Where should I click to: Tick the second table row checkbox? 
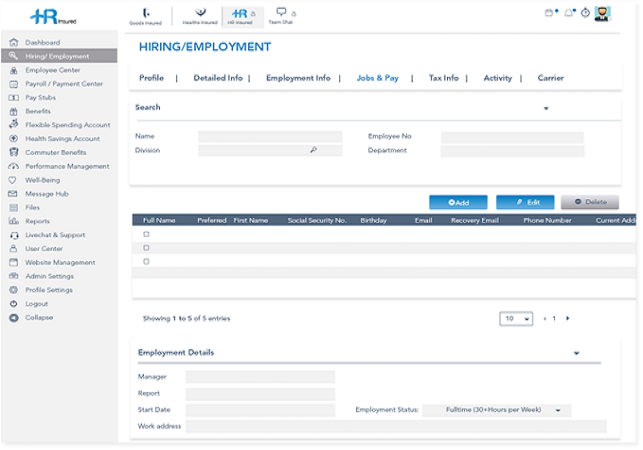coord(146,248)
